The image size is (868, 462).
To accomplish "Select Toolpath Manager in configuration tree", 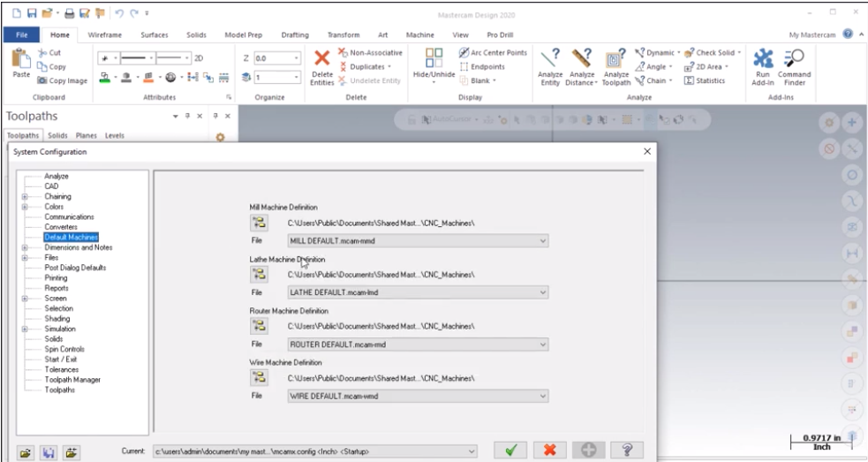I will (72, 380).
